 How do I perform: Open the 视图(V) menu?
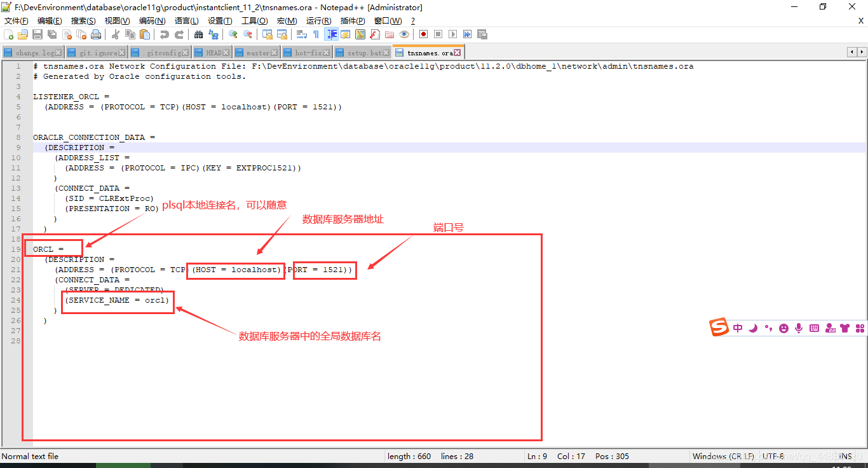117,21
